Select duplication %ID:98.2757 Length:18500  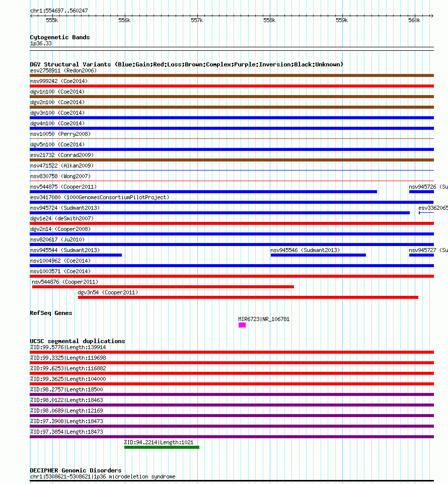(232, 395)
